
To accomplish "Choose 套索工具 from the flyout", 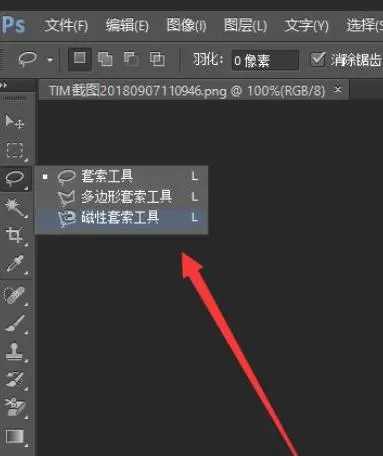I will coord(121,176).
